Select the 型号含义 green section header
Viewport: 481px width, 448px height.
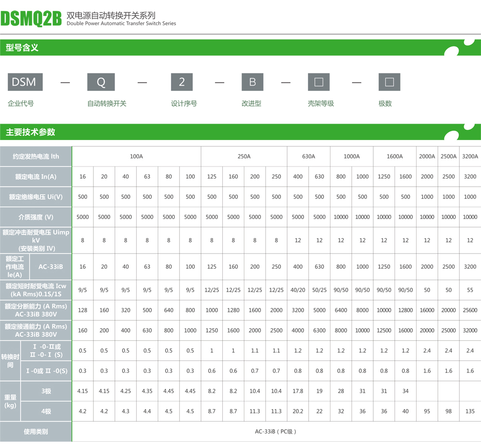coord(22,48)
